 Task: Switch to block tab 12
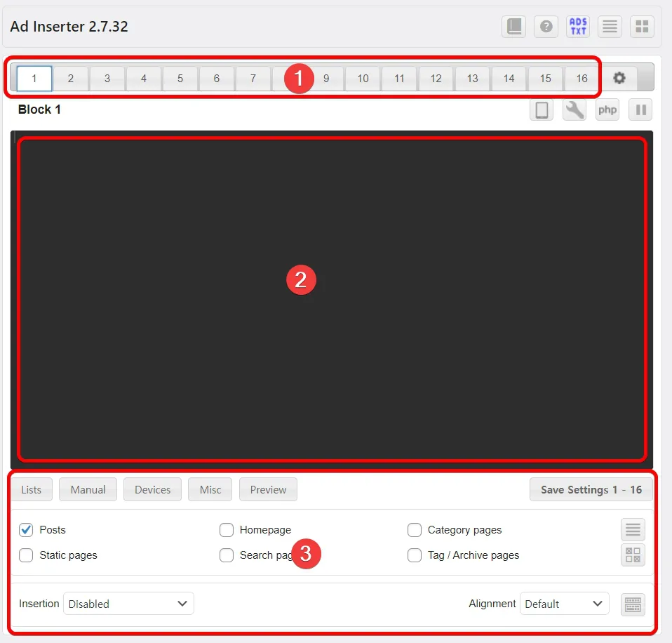(x=436, y=79)
